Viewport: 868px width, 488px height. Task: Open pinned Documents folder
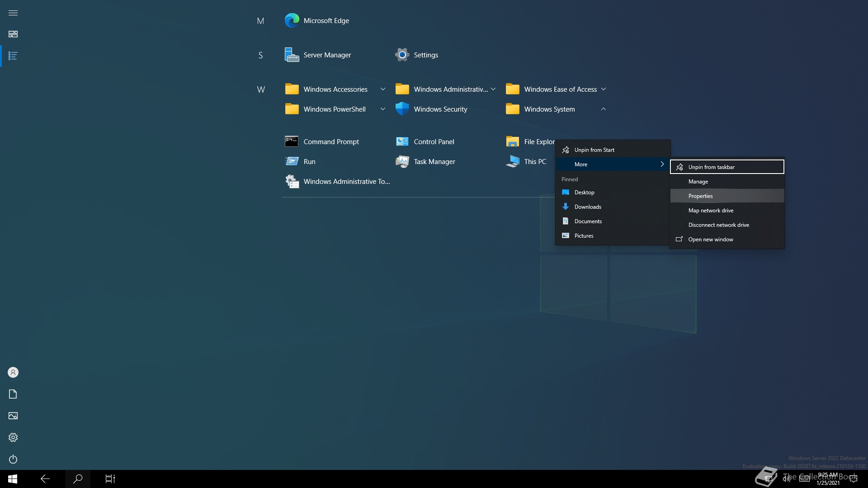[x=613, y=221]
